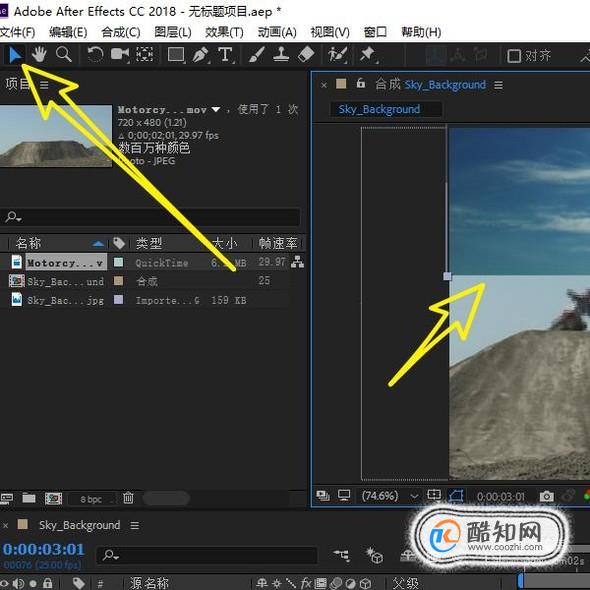This screenshot has width=590, height=590.
Task: Select the Rectangle shape tool
Action: point(176,55)
